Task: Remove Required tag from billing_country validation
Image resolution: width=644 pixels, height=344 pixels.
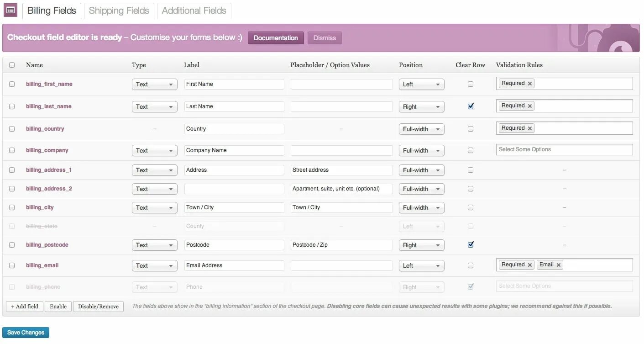Action: pyautogui.click(x=530, y=128)
